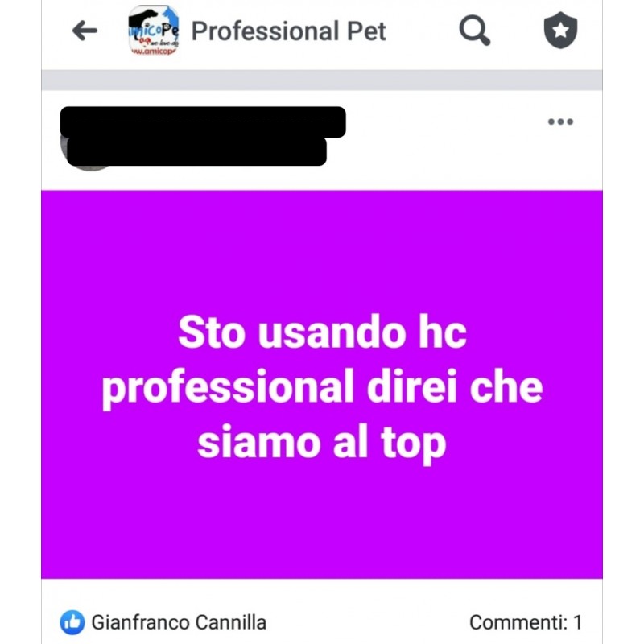Open the Commenti: 1 comments link
The width and height of the screenshot is (644, 644).
click(526, 622)
